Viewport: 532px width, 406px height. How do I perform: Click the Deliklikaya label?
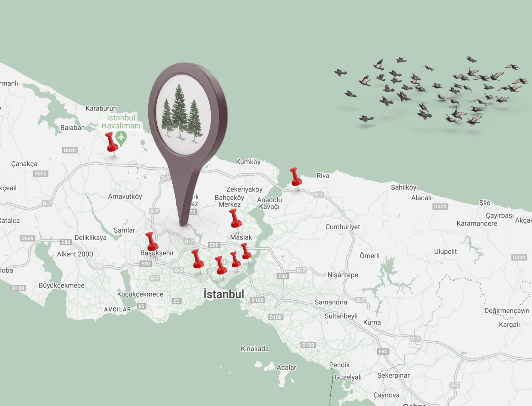pyautogui.click(x=90, y=238)
